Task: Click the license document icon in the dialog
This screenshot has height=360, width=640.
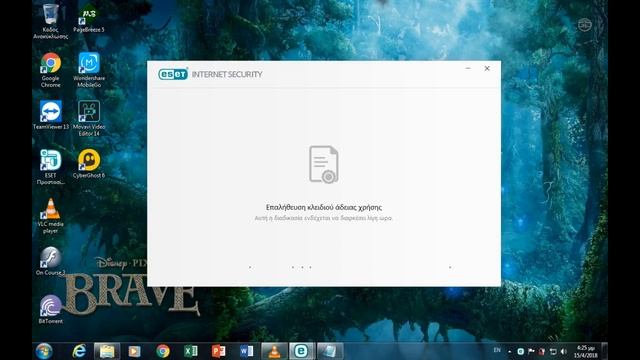Action: pyautogui.click(x=324, y=164)
